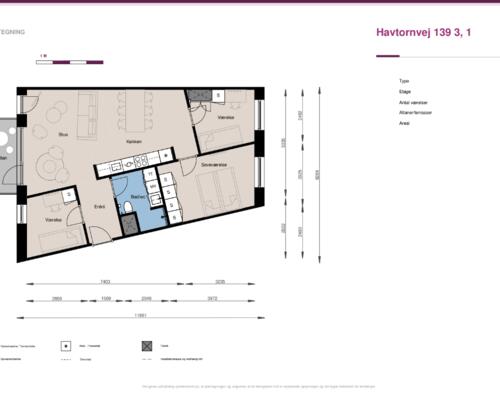The image size is (500, 400).
Task: Click the Havtornvej 139 3, 1 title
Action: pos(423,32)
